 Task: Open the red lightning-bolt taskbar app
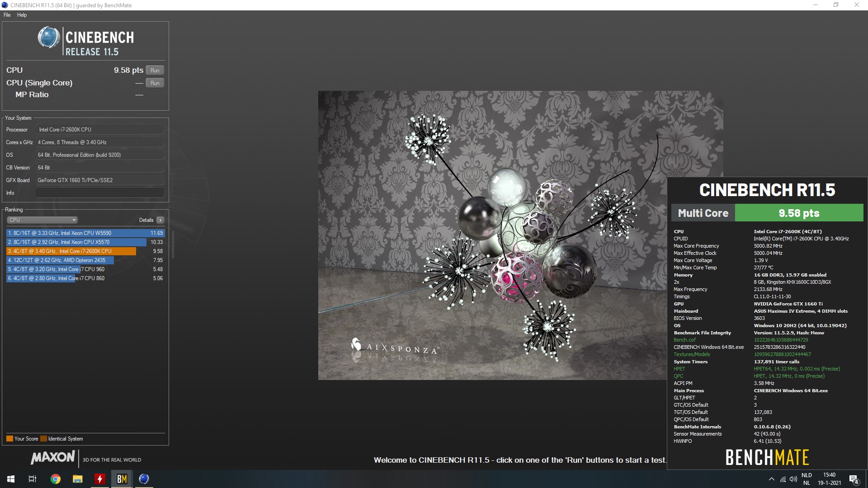(x=99, y=479)
